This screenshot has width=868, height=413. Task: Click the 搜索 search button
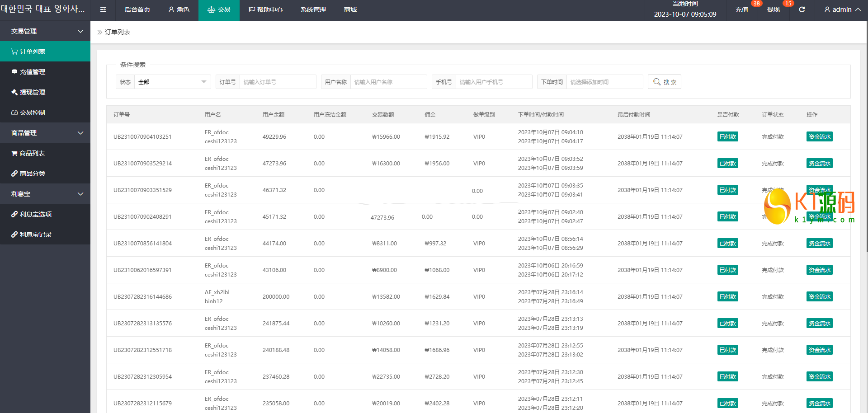tap(664, 82)
